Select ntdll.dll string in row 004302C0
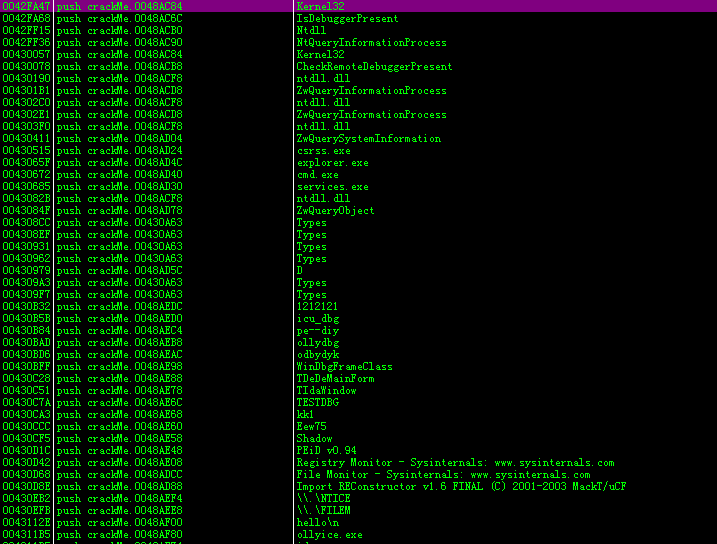 (323, 102)
